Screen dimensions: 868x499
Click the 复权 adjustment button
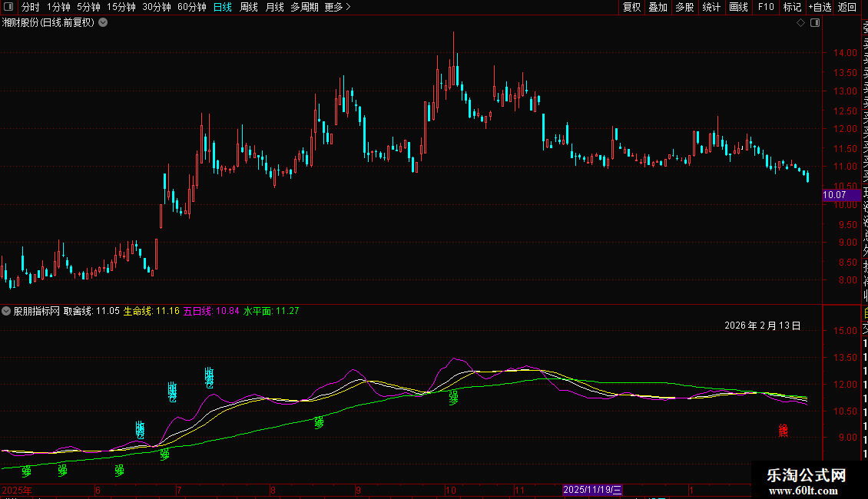coord(631,7)
